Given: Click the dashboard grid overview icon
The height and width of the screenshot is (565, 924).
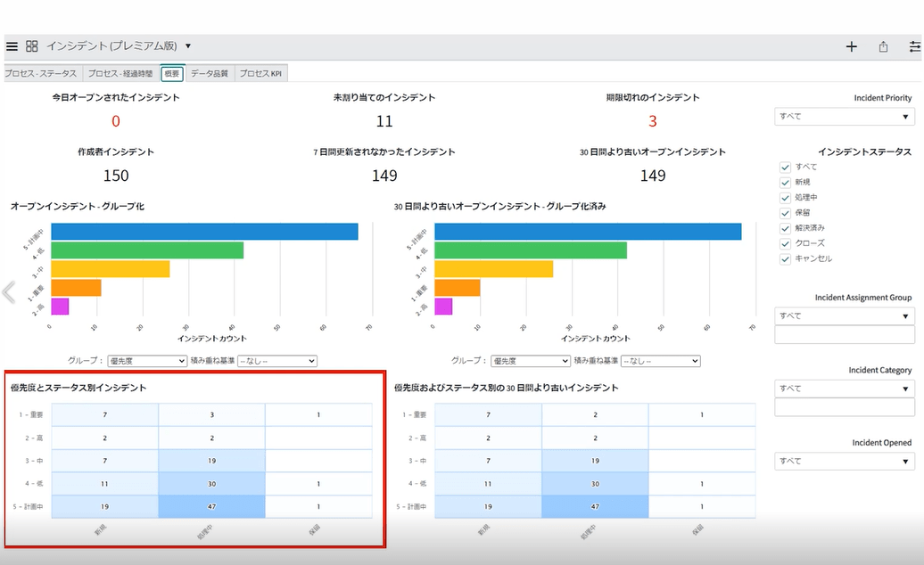Looking at the screenshot, I should coord(31,46).
